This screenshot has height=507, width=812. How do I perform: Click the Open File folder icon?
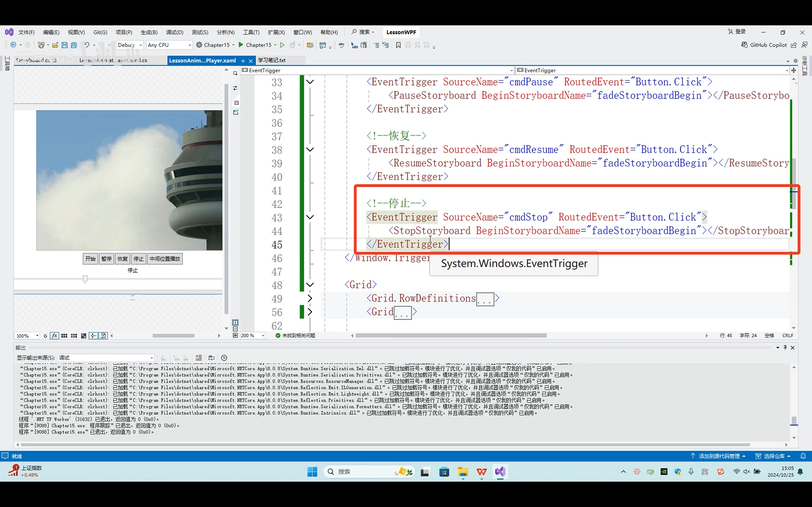55,45
